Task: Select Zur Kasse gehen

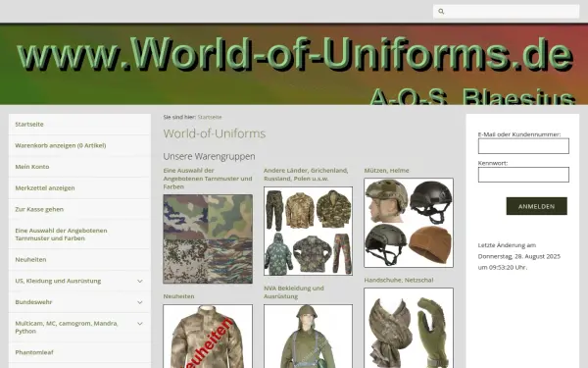Action: (39, 210)
